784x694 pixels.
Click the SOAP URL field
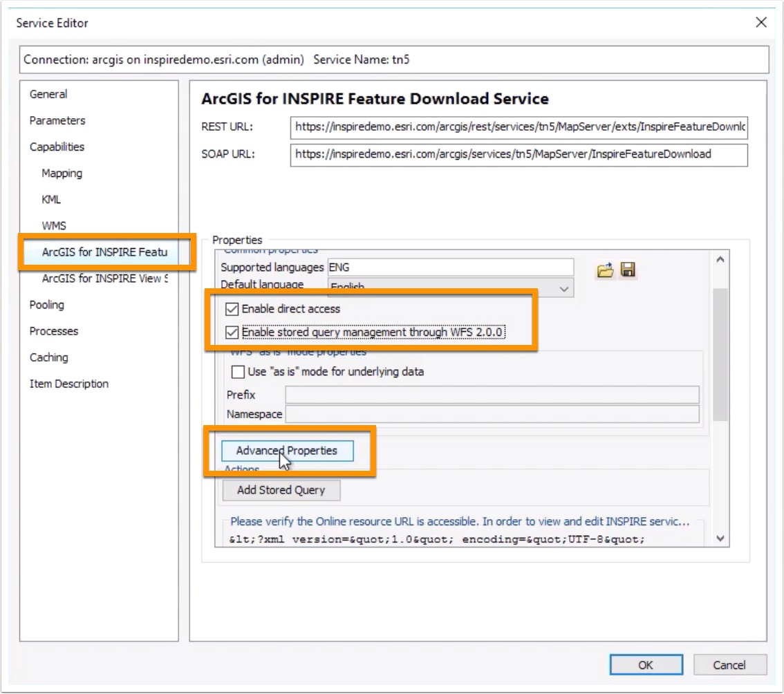coord(519,155)
